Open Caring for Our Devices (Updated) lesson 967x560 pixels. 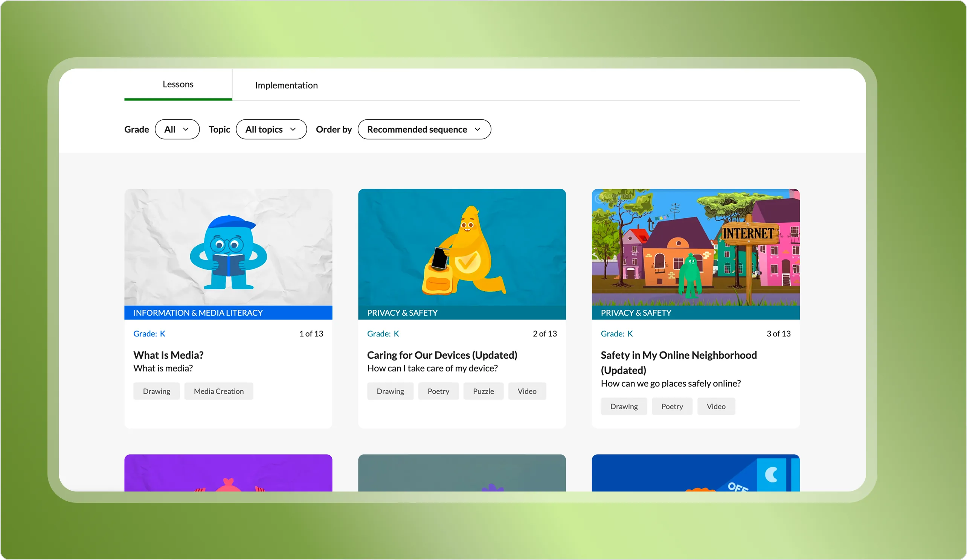(x=442, y=355)
